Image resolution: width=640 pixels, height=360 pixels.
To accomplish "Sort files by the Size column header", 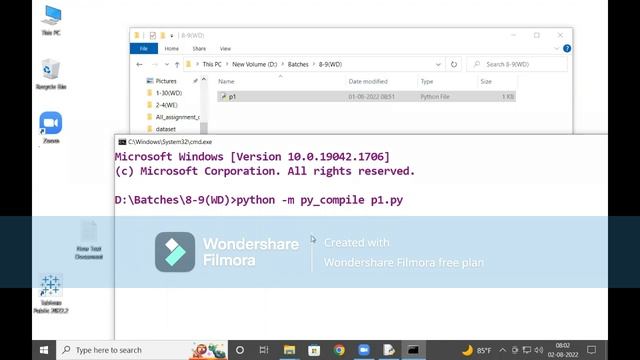I will click(x=486, y=82).
